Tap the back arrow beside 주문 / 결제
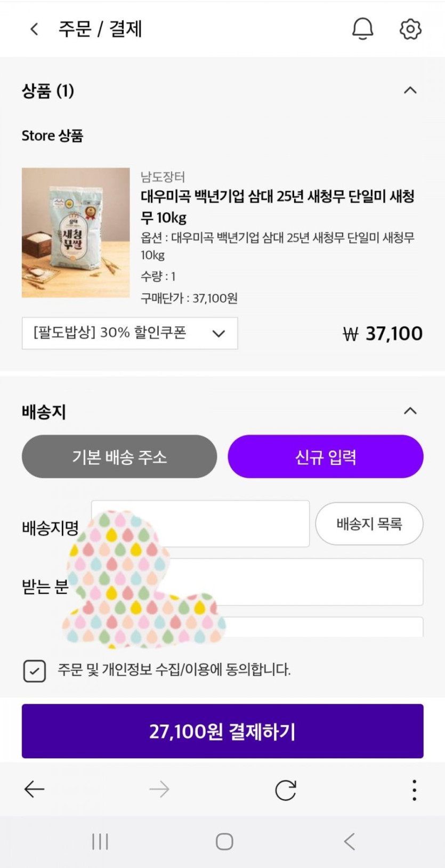Image resolution: width=445 pixels, height=868 pixels. pyautogui.click(x=35, y=29)
